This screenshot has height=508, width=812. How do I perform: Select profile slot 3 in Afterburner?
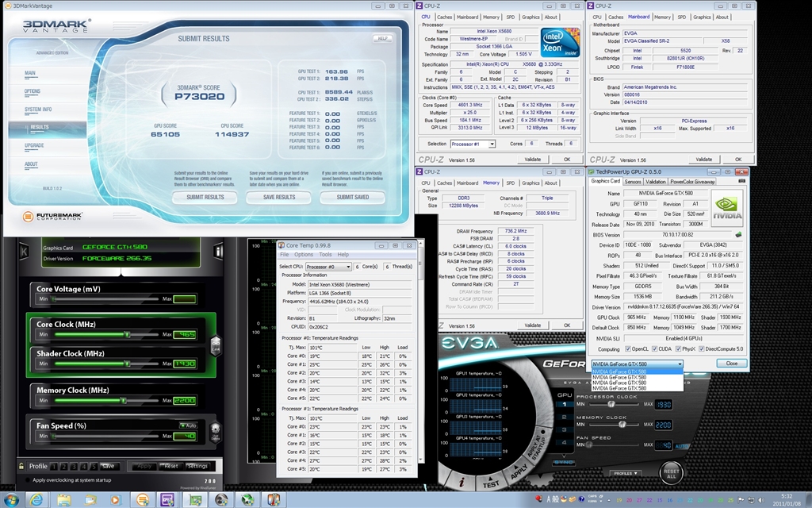tap(74, 466)
